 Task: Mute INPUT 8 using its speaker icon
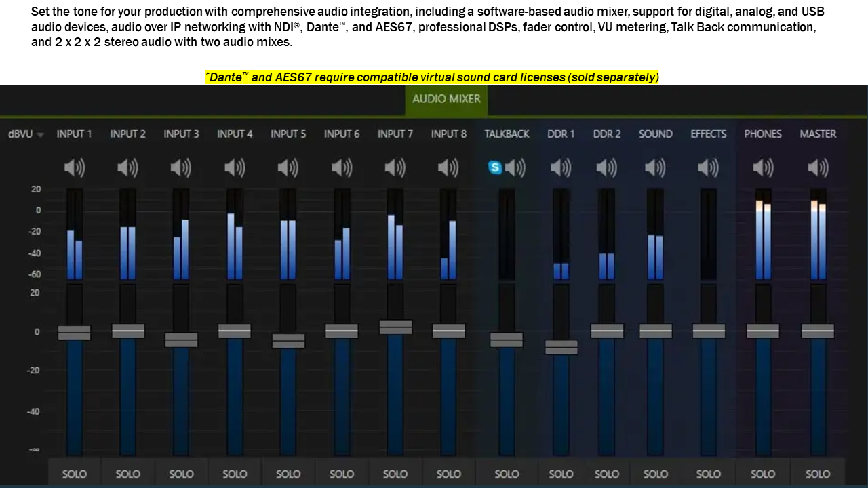[x=448, y=167]
